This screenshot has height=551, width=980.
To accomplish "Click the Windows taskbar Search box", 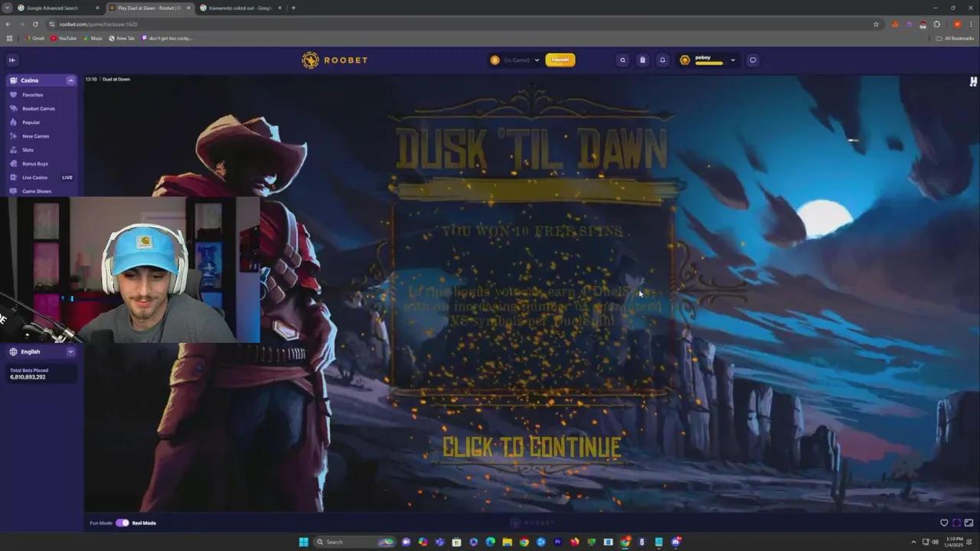I will point(354,542).
